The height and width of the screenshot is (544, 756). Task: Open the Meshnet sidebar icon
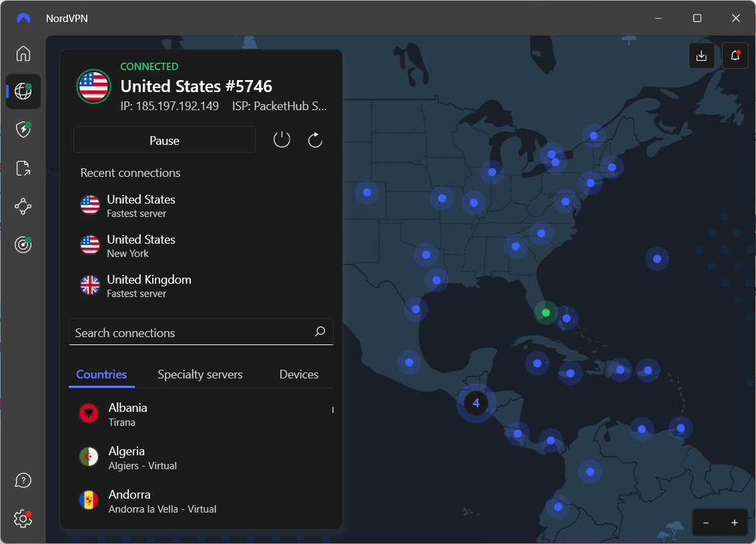click(23, 206)
